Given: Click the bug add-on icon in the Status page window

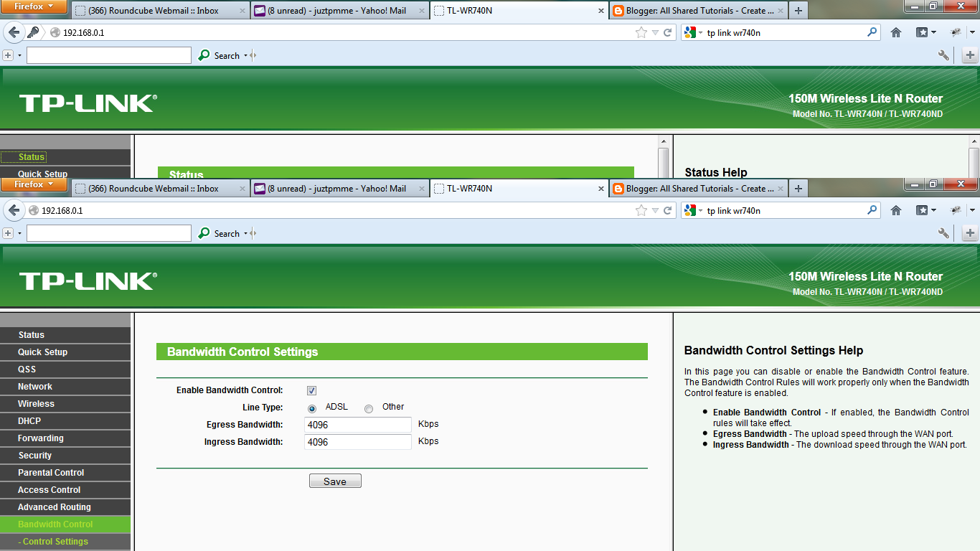Looking at the screenshot, I should click(956, 32).
